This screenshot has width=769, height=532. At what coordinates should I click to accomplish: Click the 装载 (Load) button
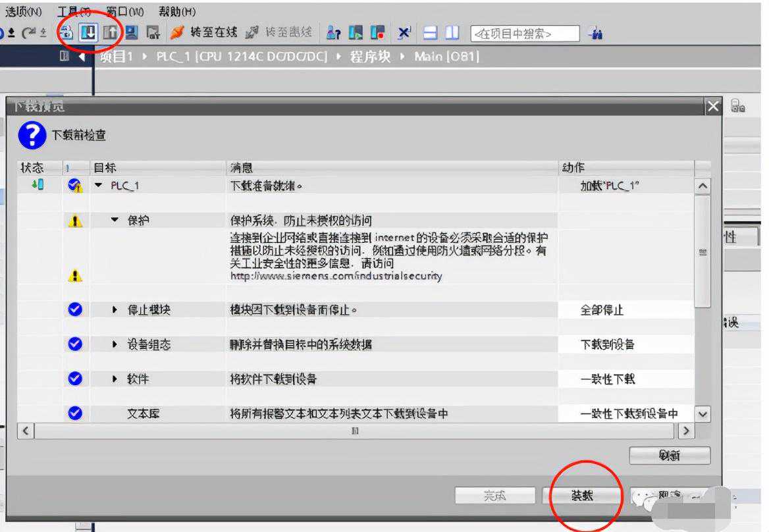click(x=582, y=496)
